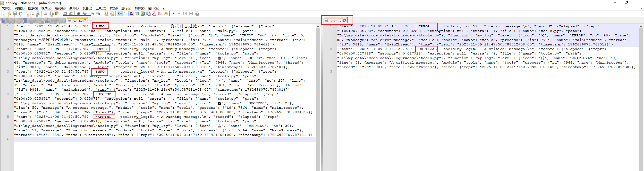The width and height of the screenshot is (644, 171).
Task: Toggle word wrap in toolbar
Action: [x=120, y=14]
